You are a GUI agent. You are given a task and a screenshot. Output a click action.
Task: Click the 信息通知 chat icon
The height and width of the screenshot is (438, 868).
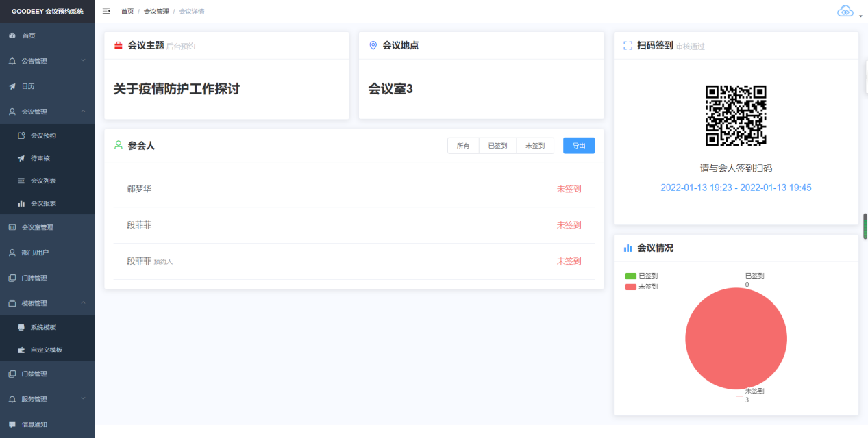point(12,424)
